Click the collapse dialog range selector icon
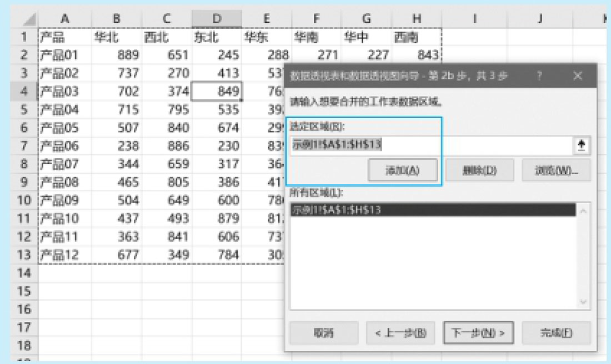 pos(582,145)
